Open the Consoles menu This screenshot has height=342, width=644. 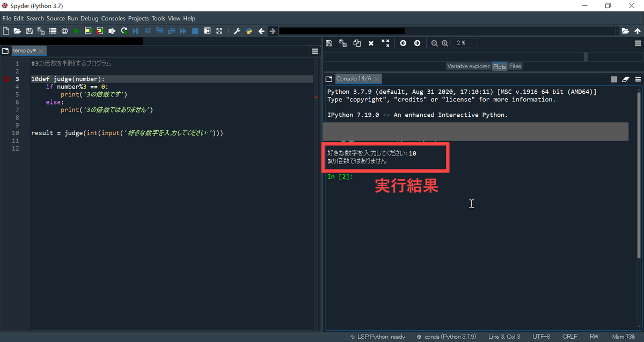[x=113, y=18]
